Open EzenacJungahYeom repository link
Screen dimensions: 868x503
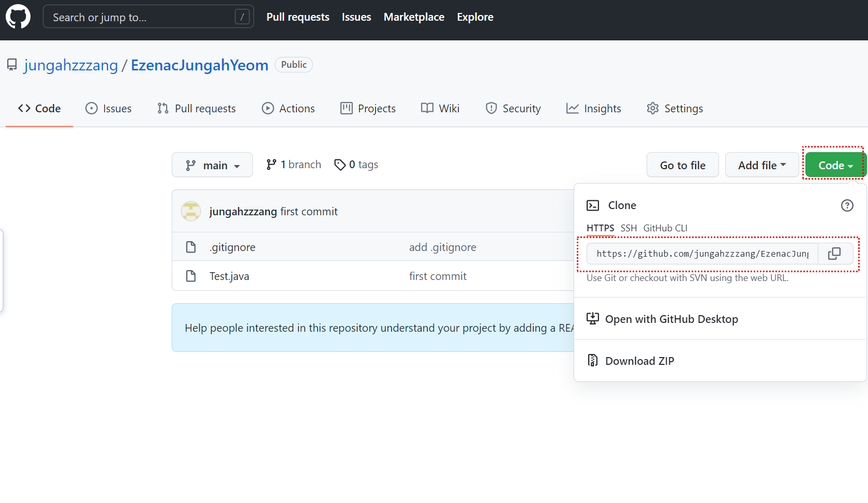(x=200, y=65)
